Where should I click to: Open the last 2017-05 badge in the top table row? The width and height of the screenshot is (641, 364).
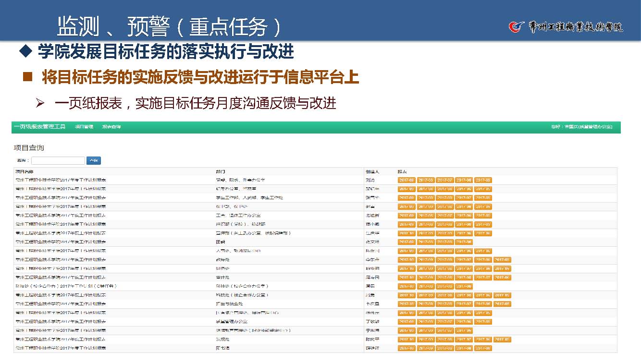pyautogui.click(x=483, y=180)
